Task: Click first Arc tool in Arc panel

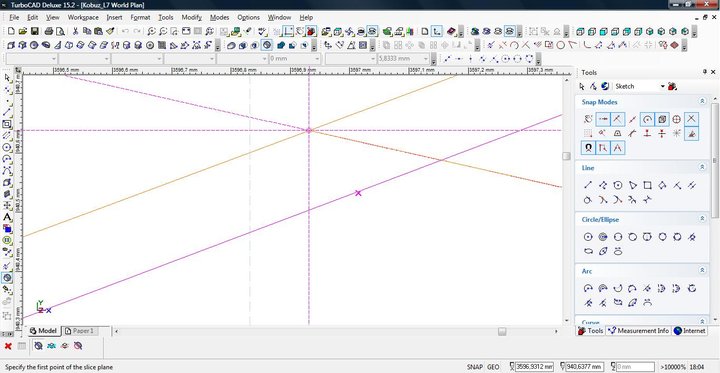Action: tap(588, 288)
